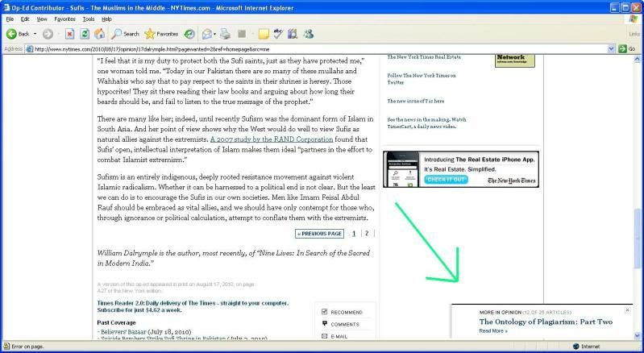The width and height of the screenshot is (644, 353).
Task: Click the Previous Page button
Action: point(319,234)
